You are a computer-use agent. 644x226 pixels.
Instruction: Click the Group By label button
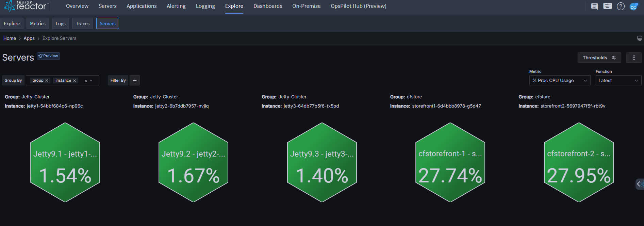click(13, 80)
